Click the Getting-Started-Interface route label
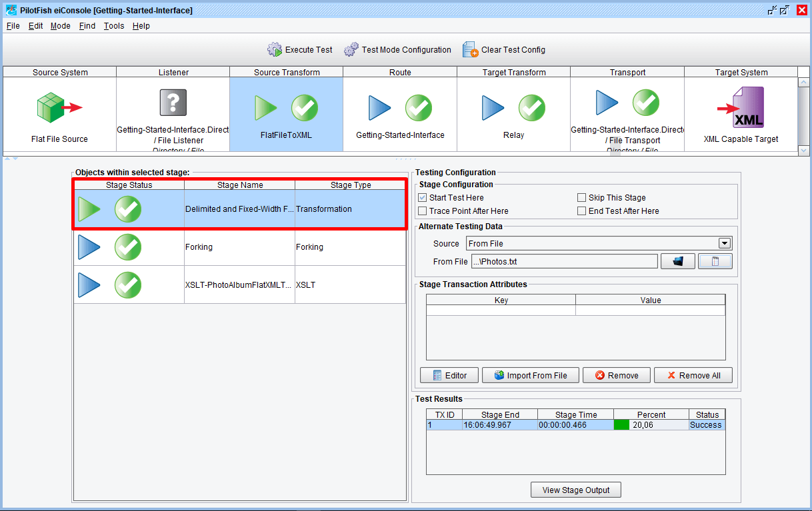Viewport: 812px width, 511px height. [x=400, y=135]
